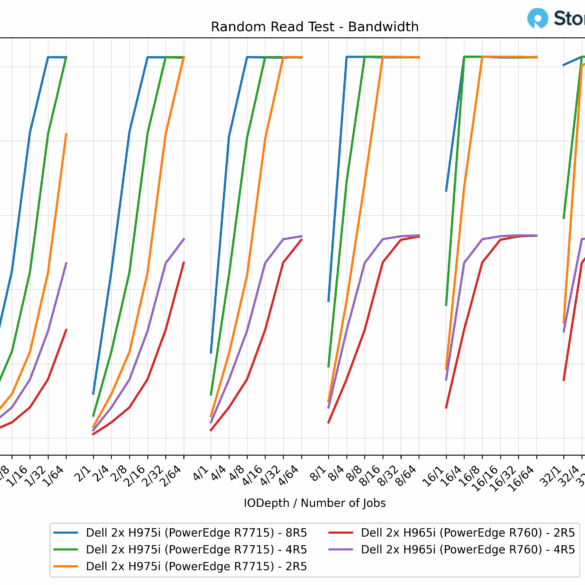The height and width of the screenshot is (585, 585).
Task: Click the '16/1' x-axis tick label
Action: point(434,475)
